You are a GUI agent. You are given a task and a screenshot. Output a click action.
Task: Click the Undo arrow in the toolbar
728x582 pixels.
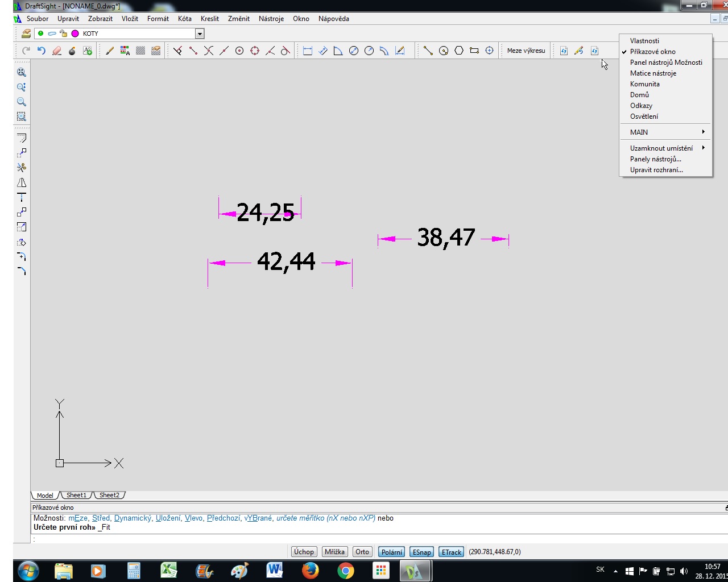(x=41, y=51)
